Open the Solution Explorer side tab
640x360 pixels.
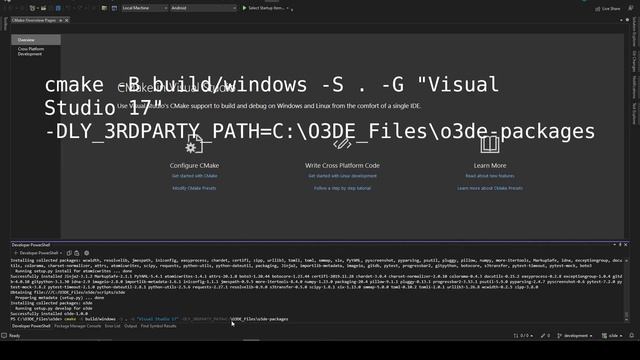pos(634,33)
